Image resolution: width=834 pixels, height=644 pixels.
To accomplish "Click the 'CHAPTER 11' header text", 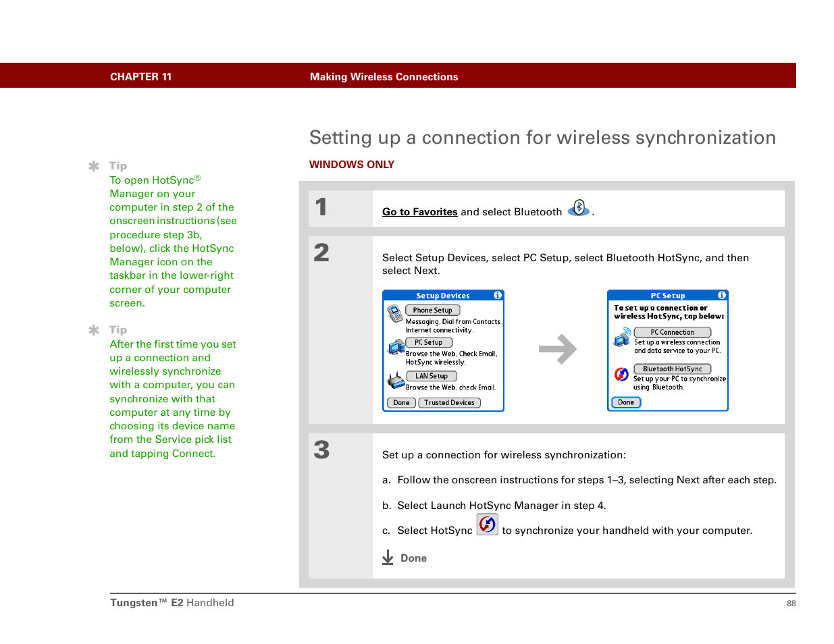I will 141,77.
